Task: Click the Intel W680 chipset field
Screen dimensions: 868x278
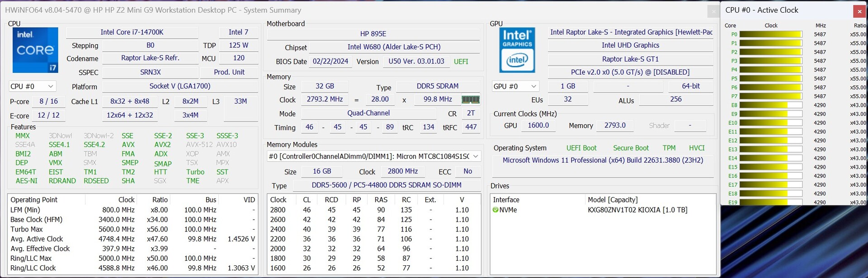Action: 394,47
